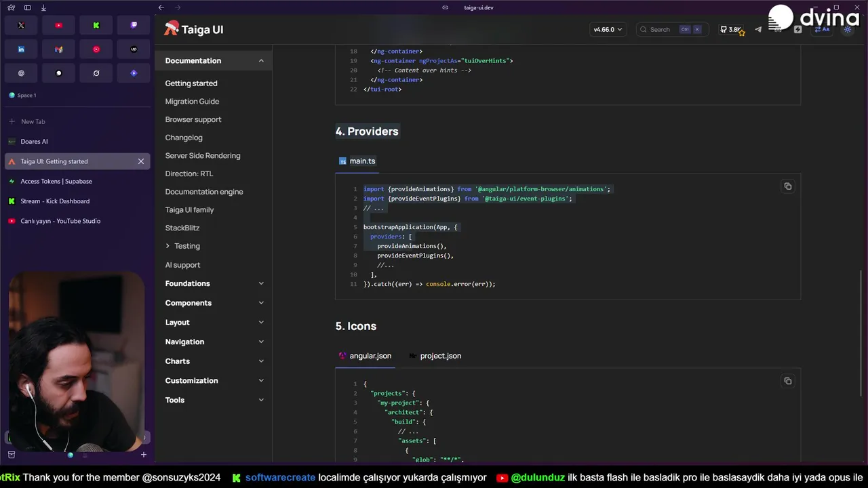Click the '4. Providers' heading
Image resolution: width=868 pixels, height=488 pixels.
[x=367, y=131]
